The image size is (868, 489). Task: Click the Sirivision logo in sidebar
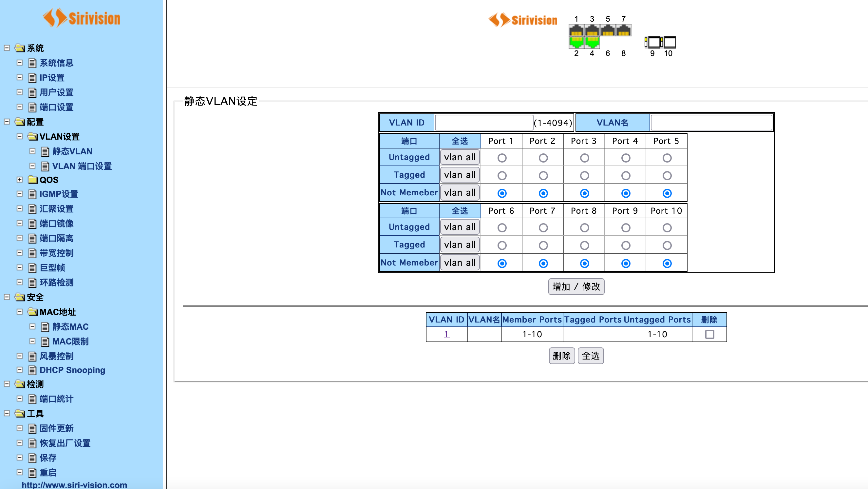click(82, 18)
